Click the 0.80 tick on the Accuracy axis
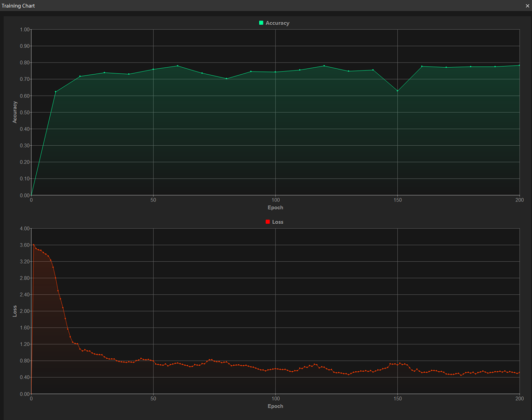 click(25, 63)
